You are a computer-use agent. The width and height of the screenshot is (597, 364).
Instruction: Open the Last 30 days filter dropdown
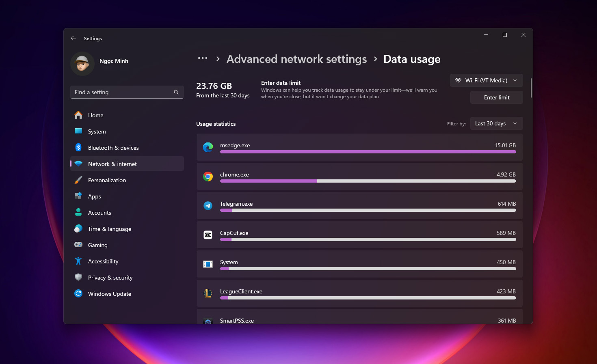pyautogui.click(x=496, y=123)
